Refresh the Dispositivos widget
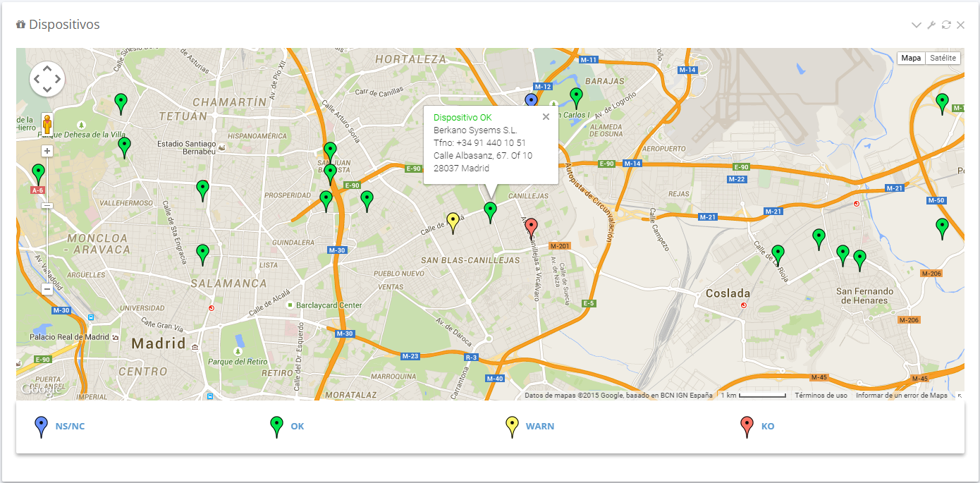The image size is (980, 483). coord(946,25)
